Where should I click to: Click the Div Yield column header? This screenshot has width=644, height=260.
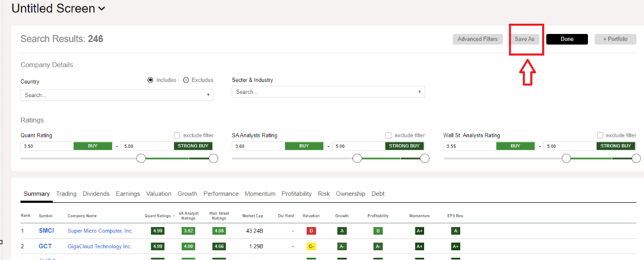coord(285,216)
